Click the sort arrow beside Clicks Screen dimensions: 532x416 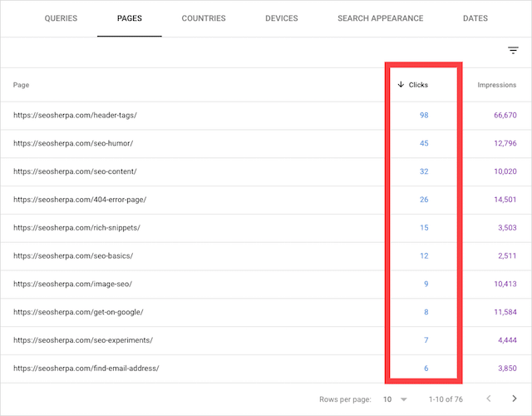coord(401,85)
